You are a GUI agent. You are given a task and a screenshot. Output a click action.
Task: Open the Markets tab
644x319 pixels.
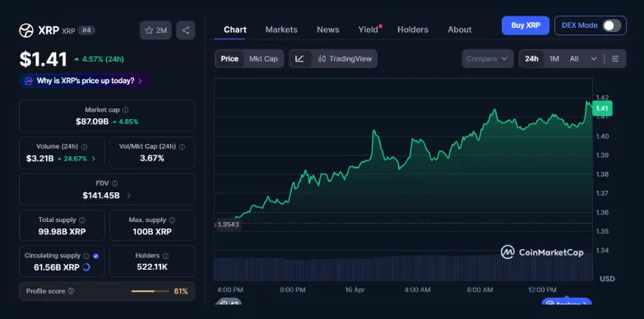pos(281,30)
